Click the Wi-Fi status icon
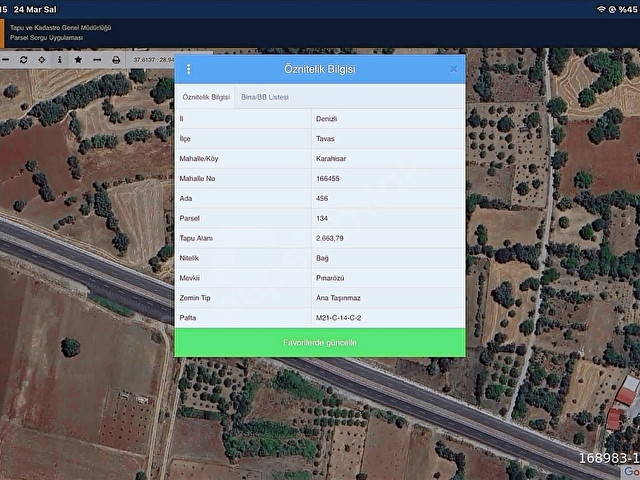This screenshot has height=480, width=640. pos(601,9)
